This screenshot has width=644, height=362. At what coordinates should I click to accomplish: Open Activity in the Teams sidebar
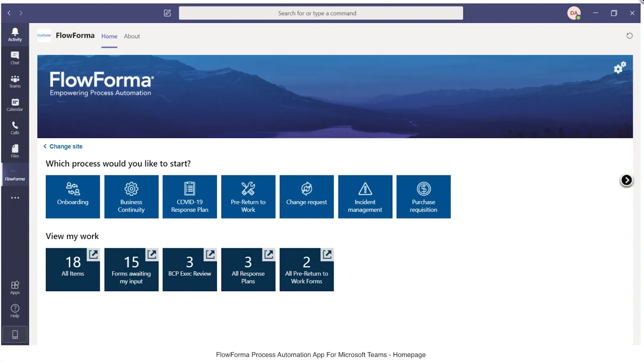click(x=15, y=35)
